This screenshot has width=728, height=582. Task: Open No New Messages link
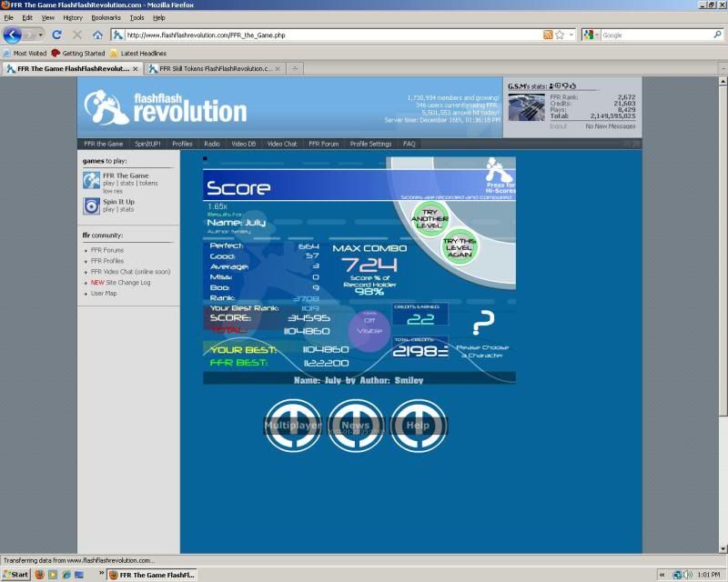coord(610,126)
